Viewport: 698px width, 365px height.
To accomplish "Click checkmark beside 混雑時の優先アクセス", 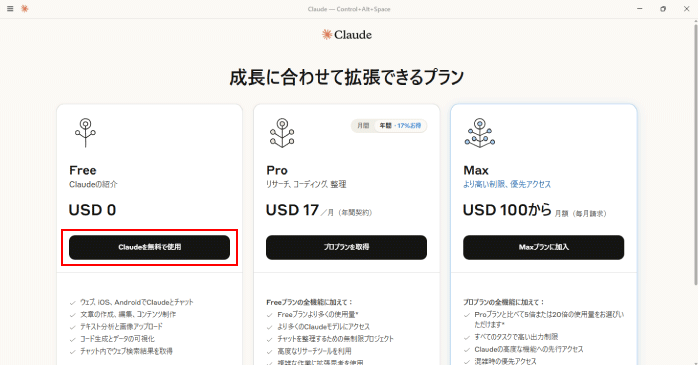I will [x=467, y=361].
